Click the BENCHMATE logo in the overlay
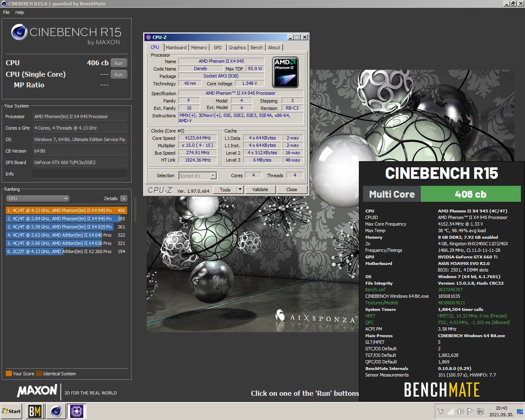 [442, 390]
